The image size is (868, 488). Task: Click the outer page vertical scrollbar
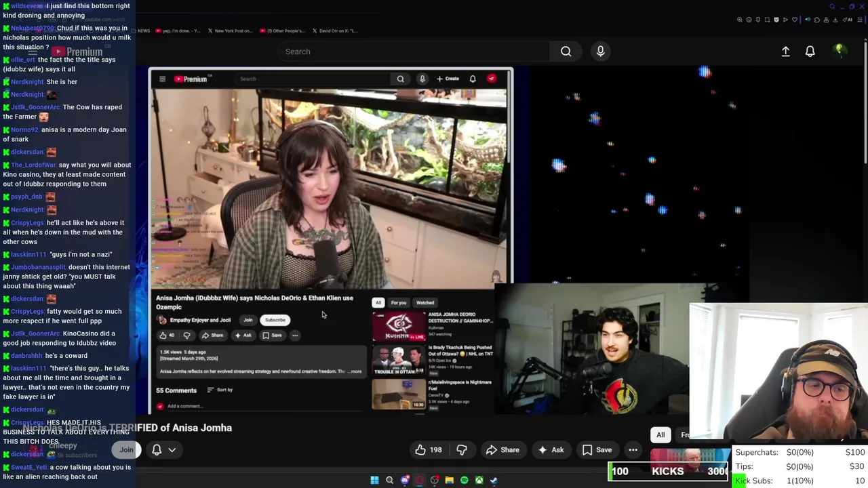click(x=865, y=102)
